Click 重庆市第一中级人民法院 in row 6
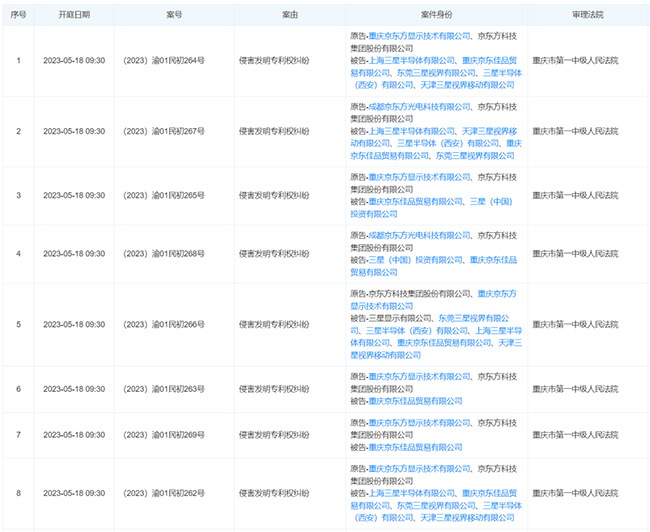This screenshot has height=532, width=650. click(575, 389)
